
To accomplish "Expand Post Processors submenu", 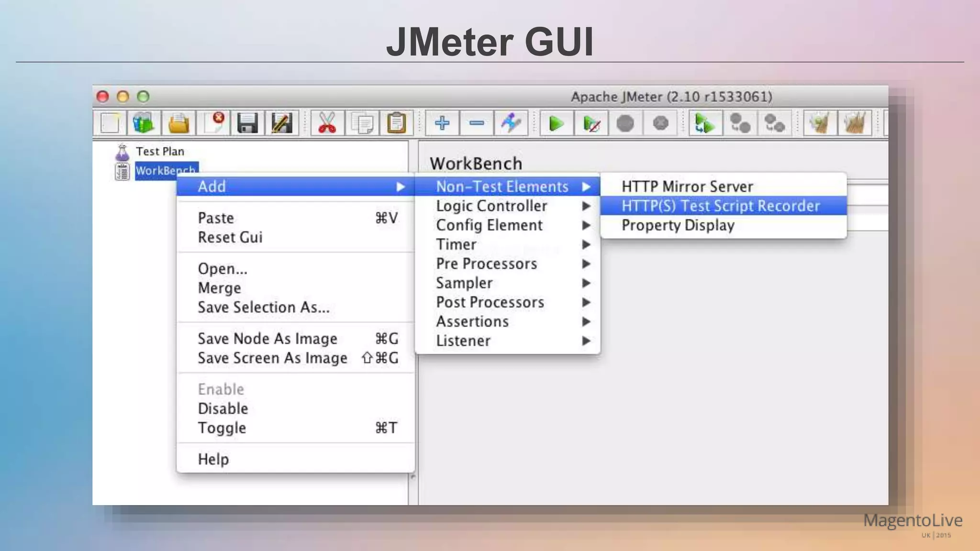I will click(508, 302).
